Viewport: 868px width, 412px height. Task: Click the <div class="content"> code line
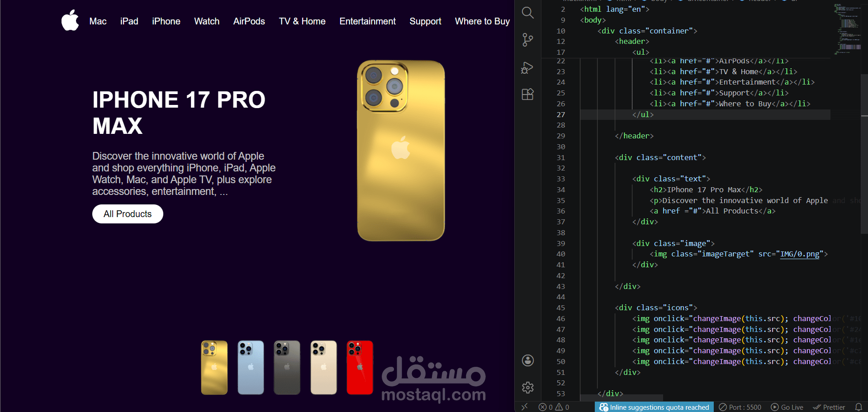(x=660, y=157)
